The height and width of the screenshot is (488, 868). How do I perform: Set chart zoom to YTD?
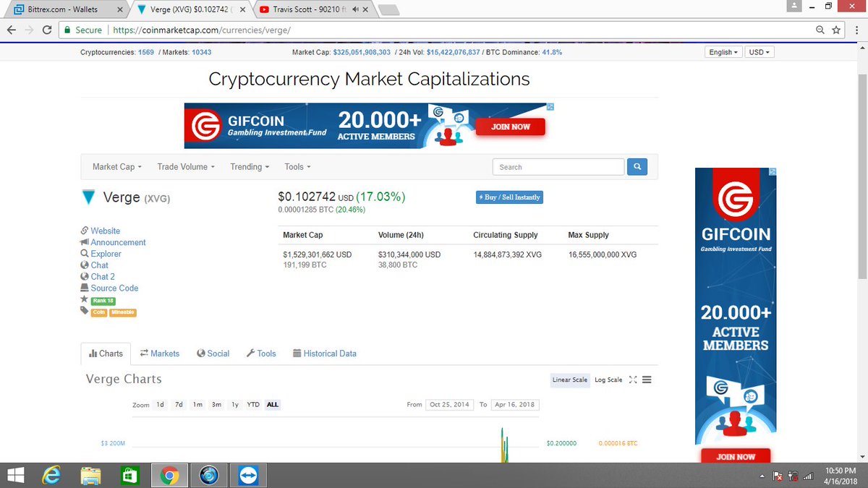253,405
